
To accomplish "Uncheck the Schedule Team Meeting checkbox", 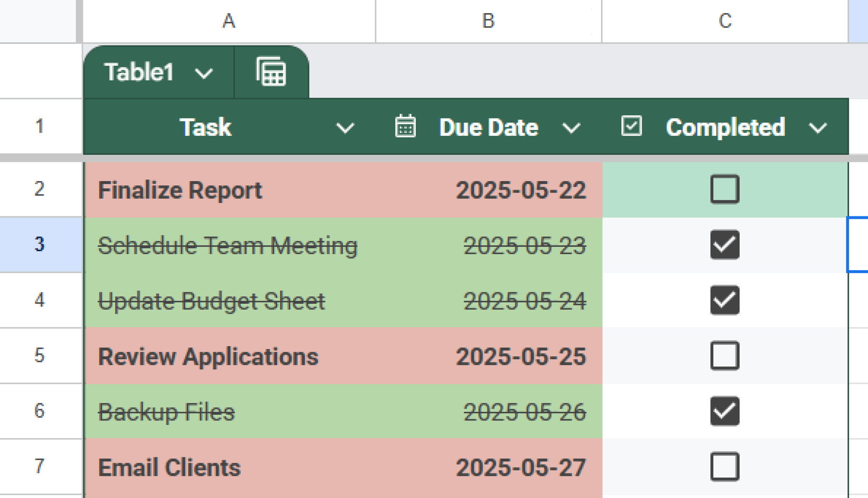I will coord(724,244).
